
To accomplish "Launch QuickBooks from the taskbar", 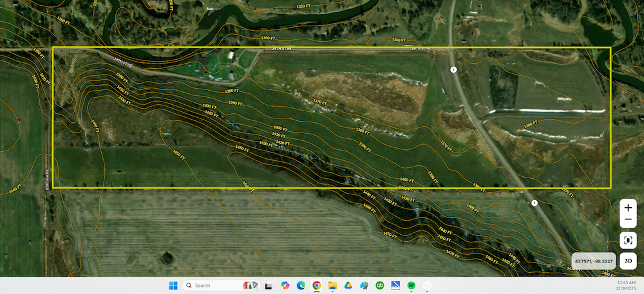I will tap(379, 286).
